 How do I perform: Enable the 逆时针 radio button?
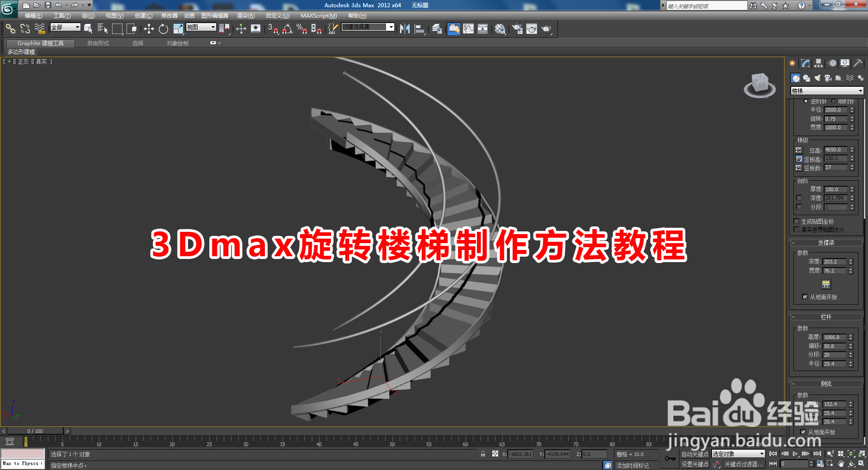(806, 101)
